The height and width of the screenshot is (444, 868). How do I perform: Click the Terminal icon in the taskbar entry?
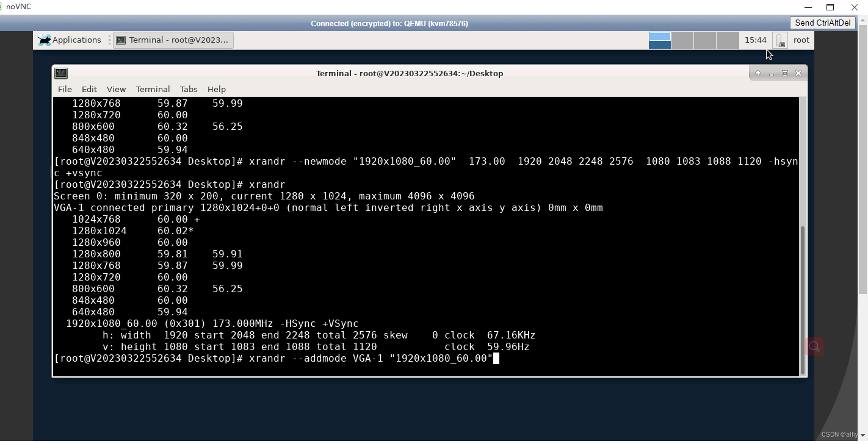(121, 40)
